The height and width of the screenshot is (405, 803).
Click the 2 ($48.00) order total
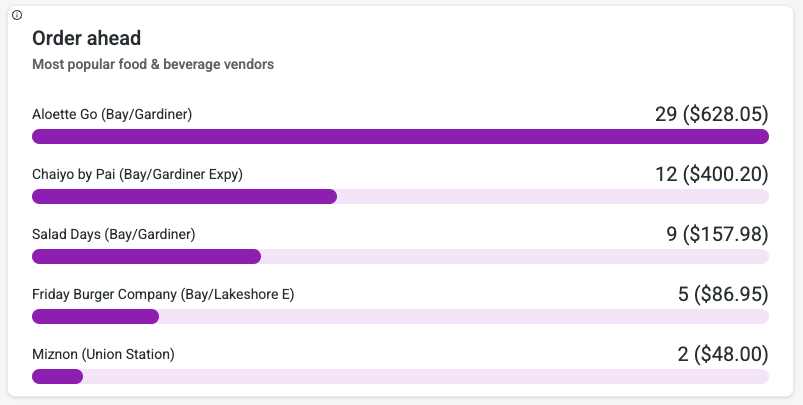723,354
